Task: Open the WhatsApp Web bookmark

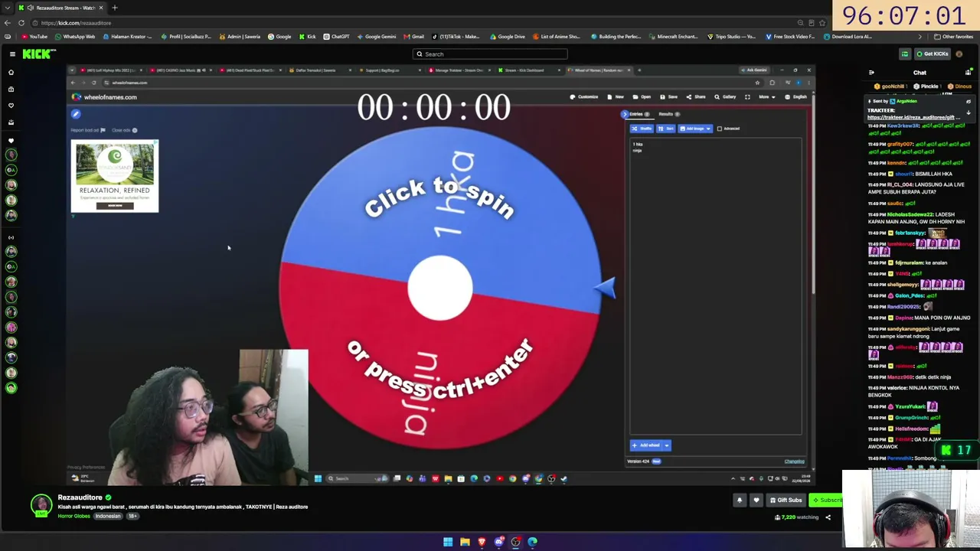Action: (x=75, y=37)
